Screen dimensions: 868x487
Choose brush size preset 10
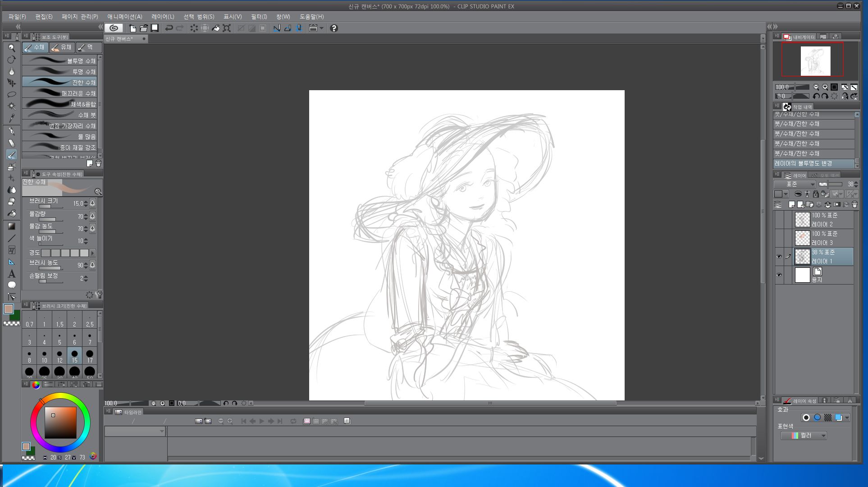(x=44, y=356)
